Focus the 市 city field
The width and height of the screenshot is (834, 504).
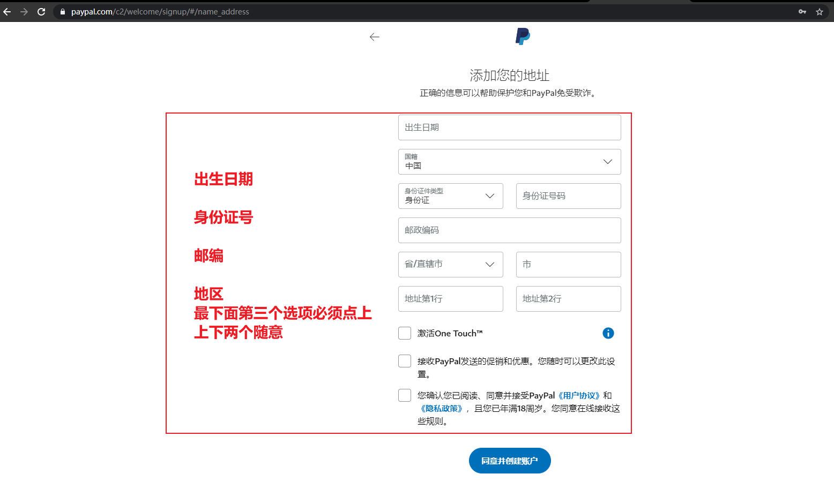569,265
